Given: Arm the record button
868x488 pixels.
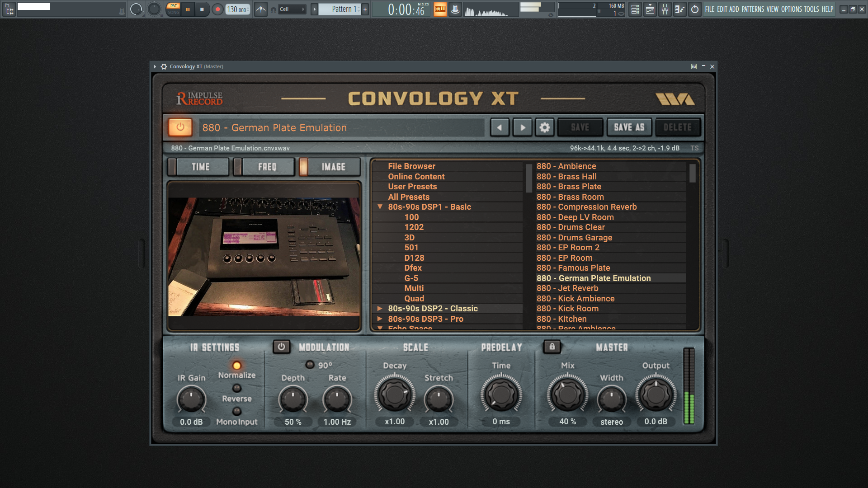Looking at the screenshot, I should (217, 9).
